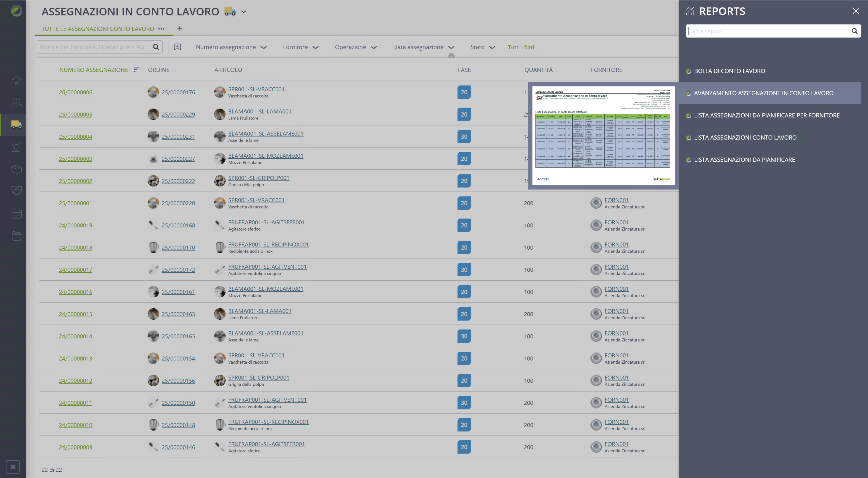Screen dimensions: 868x478
Task: Select the TUTTE LE ASSEGNAZIONI CONTO LAVORO tab
Action: (98, 29)
